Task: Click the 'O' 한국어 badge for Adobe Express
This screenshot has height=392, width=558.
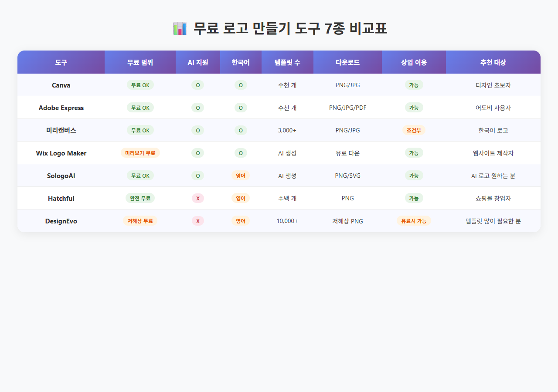Action: (241, 108)
